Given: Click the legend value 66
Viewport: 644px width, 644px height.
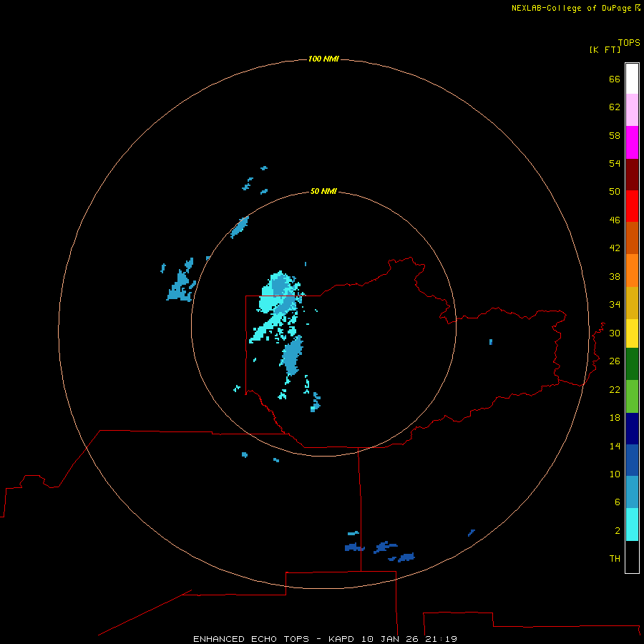Looking at the screenshot, I should pos(615,79).
